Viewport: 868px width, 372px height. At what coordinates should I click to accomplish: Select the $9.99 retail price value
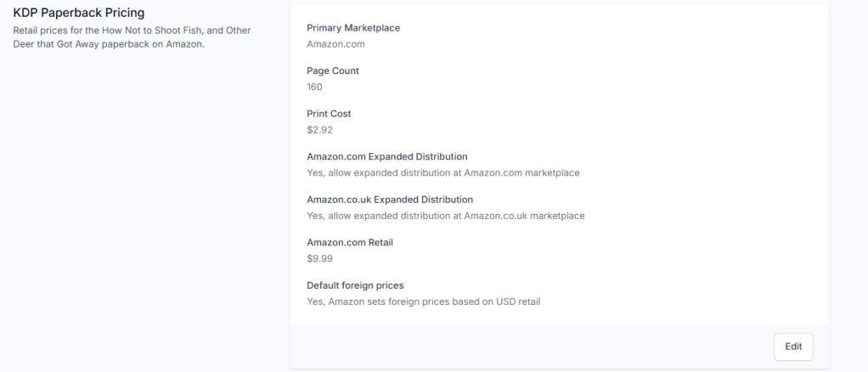[319, 258]
